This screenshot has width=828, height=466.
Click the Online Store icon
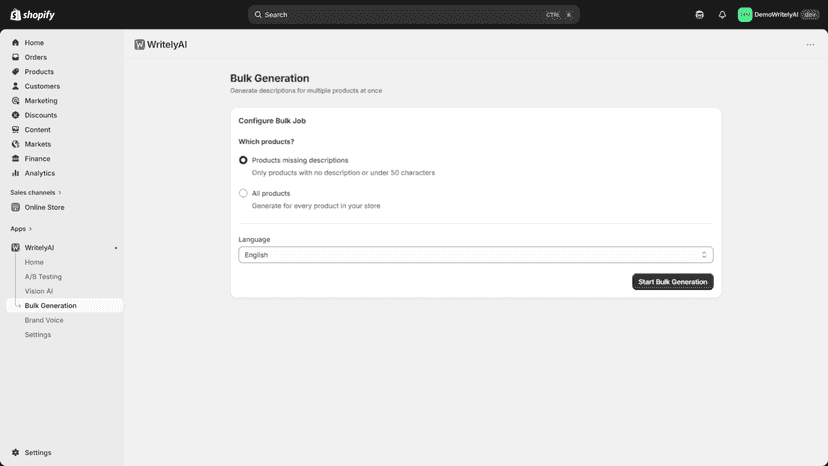click(15, 207)
